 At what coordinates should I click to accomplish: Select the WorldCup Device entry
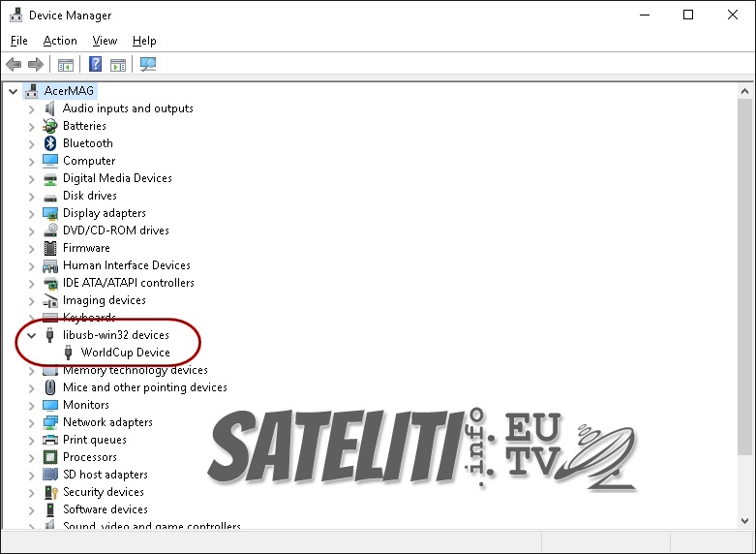click(x=126, y=353)
